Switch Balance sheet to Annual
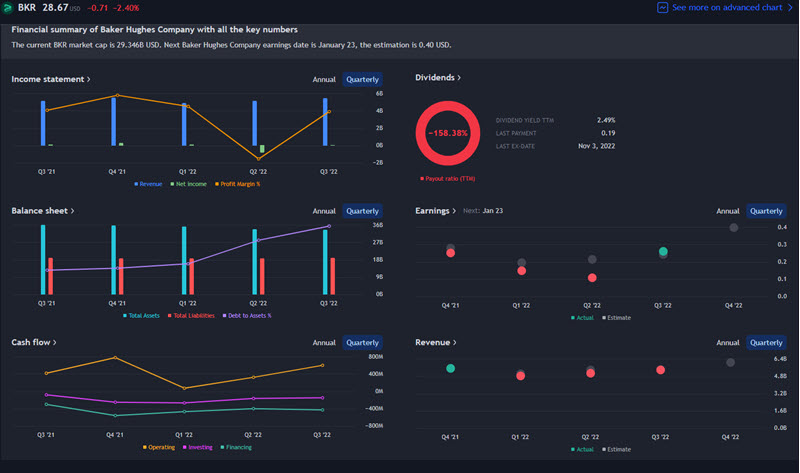800x473 pixels. (324, 211)
